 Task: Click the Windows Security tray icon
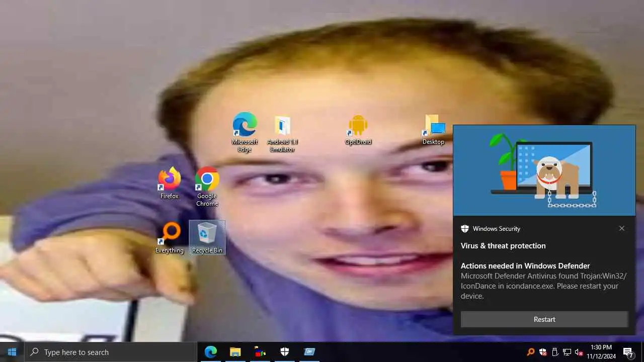[543, 352]
